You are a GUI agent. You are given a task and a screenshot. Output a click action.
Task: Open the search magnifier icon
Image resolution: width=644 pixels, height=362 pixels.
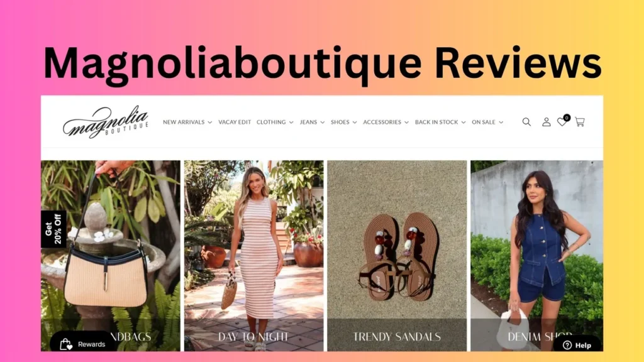[x=526, y=122]
